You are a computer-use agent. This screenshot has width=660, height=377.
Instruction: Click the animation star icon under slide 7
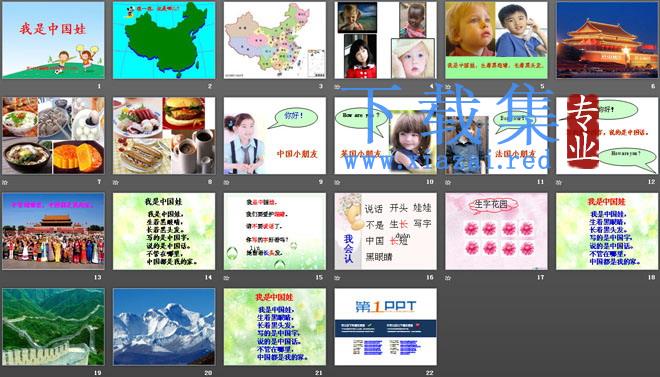(x=5, y=182)
